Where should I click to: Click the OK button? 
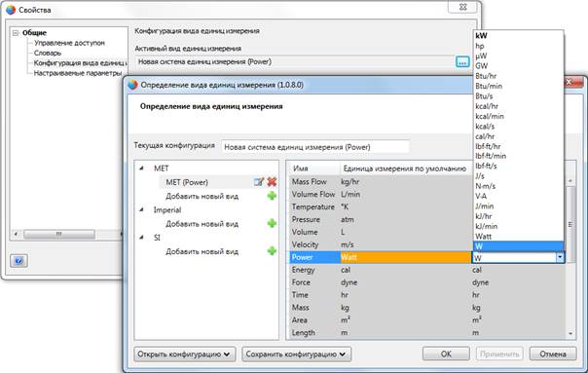pyautogui.click(x=446, y=354)
